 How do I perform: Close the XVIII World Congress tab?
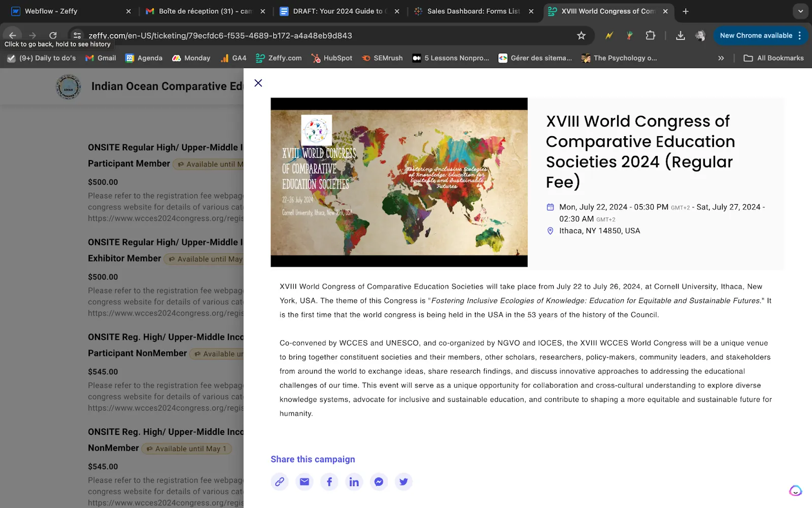665,11
